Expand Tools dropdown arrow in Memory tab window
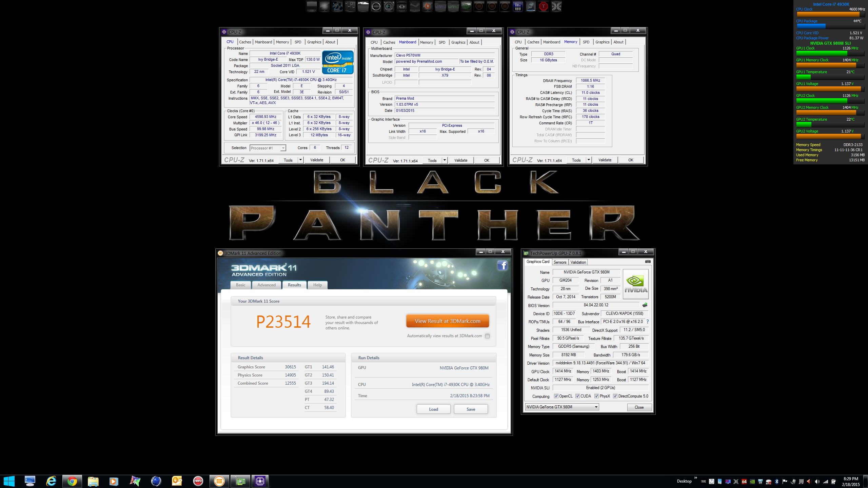This screenshot has width=868, height=488. click(589, 160)
